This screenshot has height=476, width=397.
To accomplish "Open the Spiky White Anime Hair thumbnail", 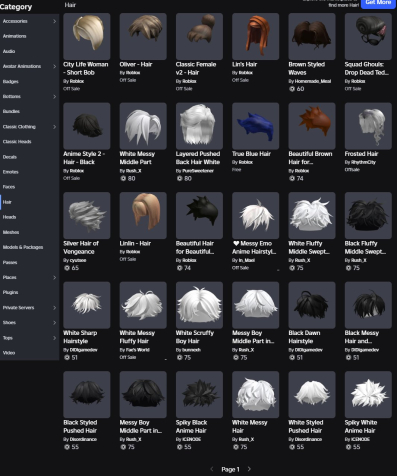I will pos(368,395).
